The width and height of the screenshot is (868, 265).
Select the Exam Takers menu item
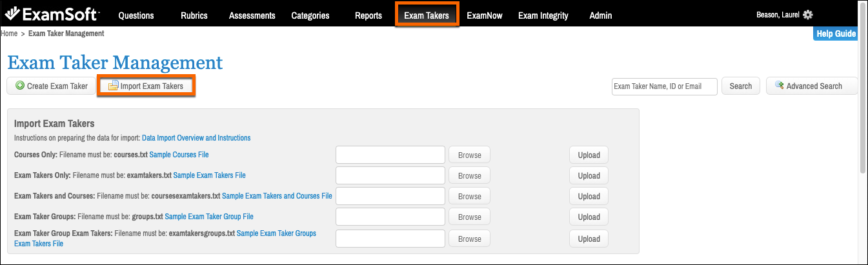(x=427, y=15)
